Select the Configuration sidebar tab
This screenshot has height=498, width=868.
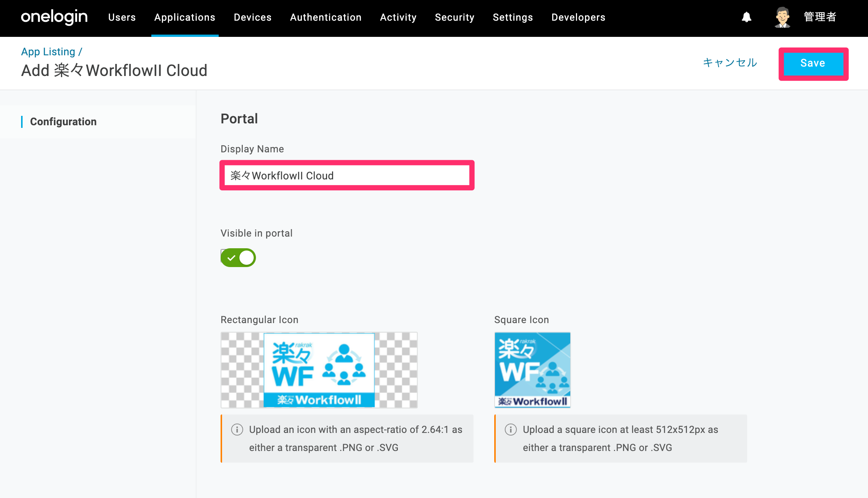click(x=63, y=121)
